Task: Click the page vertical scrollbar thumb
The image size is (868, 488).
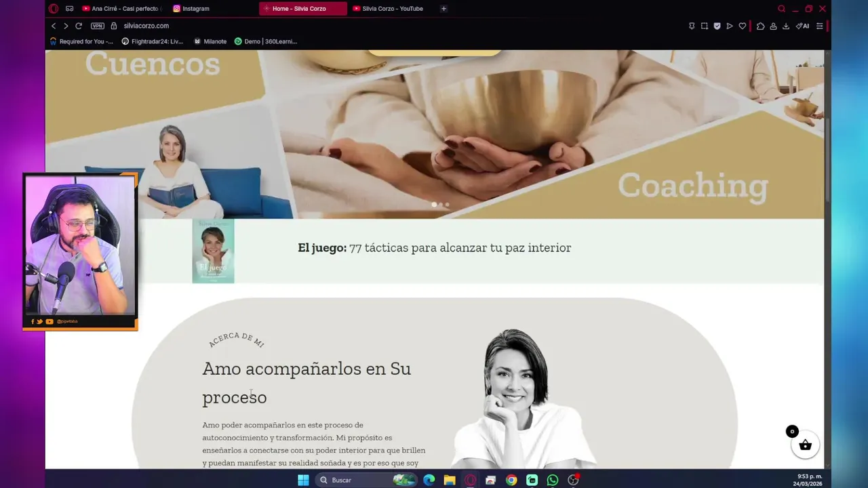Action: pos(827,159)
